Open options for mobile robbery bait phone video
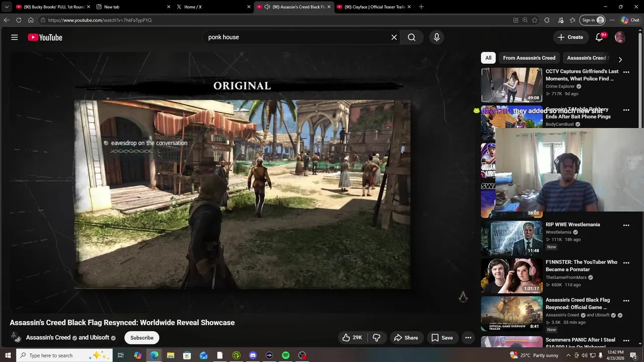The image size is (644, 362). pyautogui.click(x=626, y=110)
